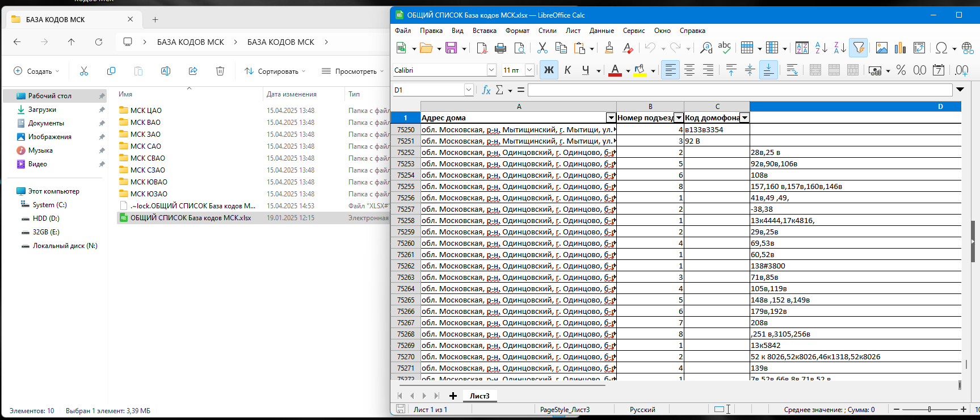Click the Refresh icon in Explorer
The image size is (980, 420).
(99, 42)
